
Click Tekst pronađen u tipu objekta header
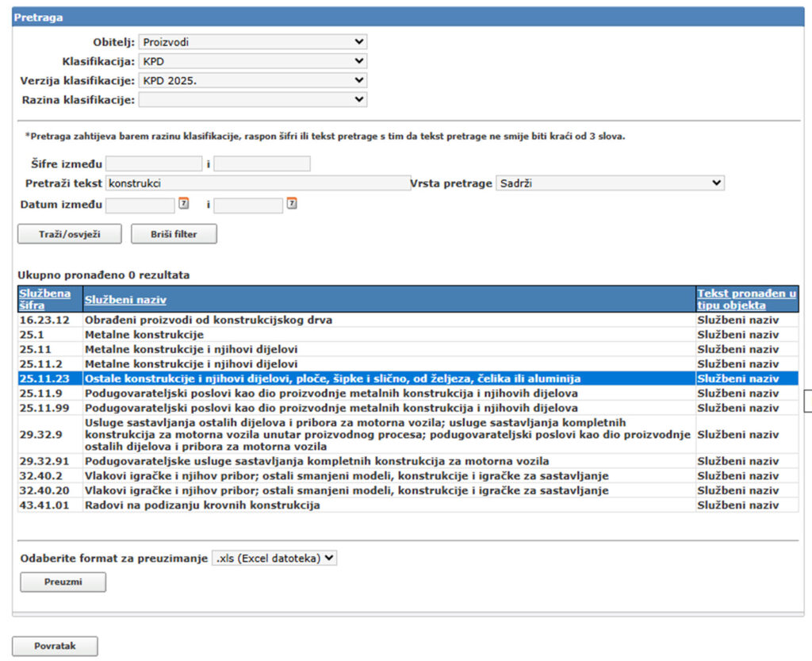[745, 299]
